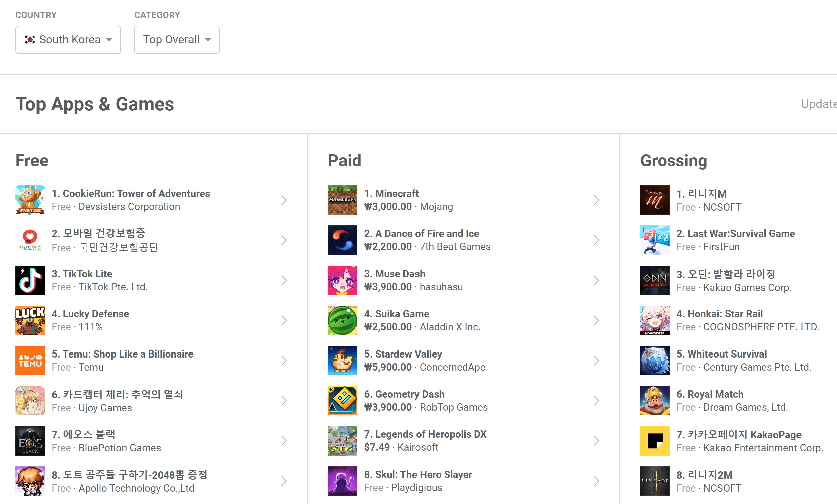This screenshot has height=504, width=837.
Task: Select the Stardew Valley chicken icon
Action: pyautogui.click(x=342, y=361)
